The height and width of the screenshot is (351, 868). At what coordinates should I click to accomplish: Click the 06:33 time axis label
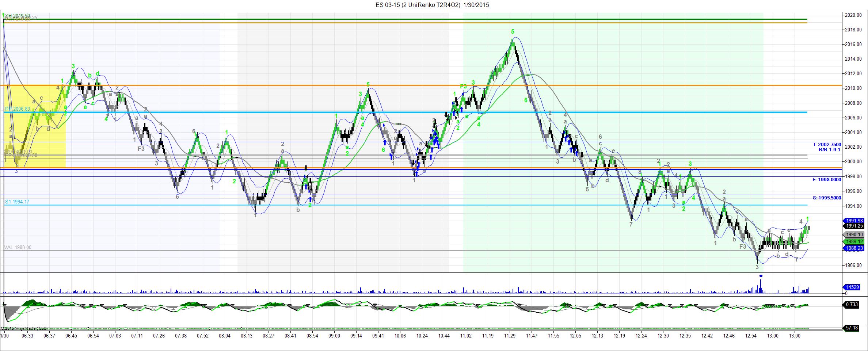click(27, 336)
